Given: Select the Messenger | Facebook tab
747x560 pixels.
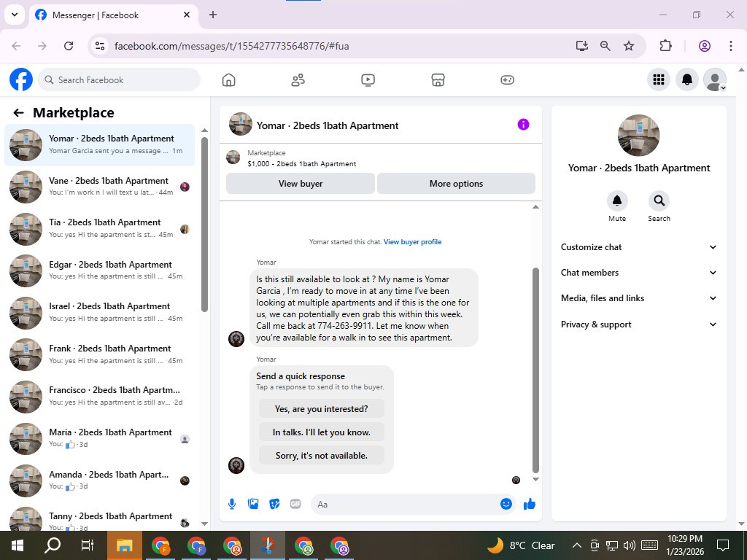Looking at the screenshot, I should pos(115,15).
